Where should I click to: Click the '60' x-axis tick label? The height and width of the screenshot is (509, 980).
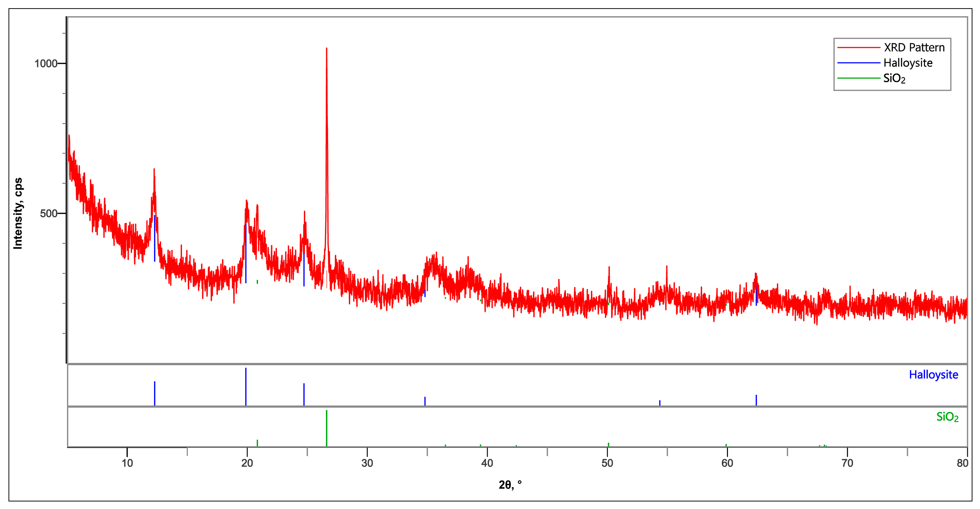pos(727,463)
